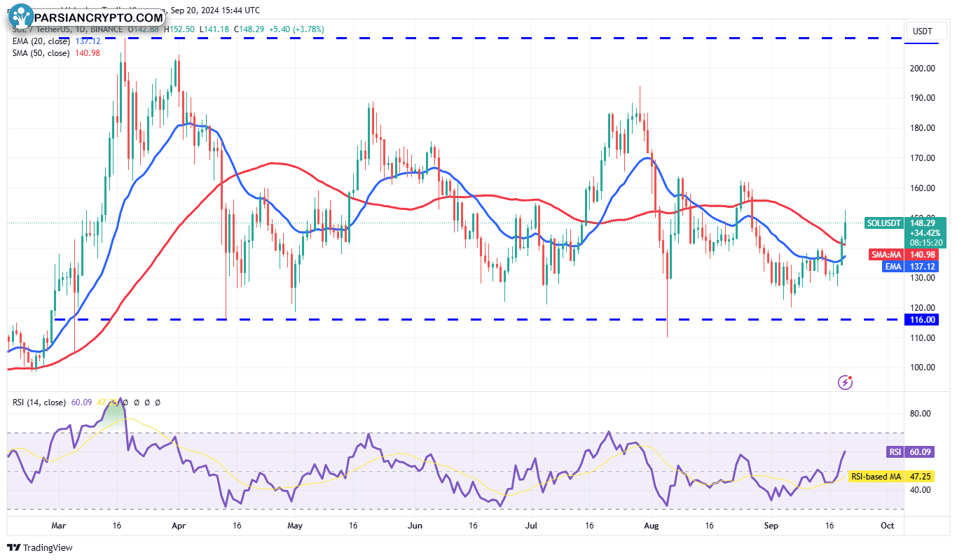Select the SMA (50, close) indicator legend
The width and height of the screenshot is (957, 560).
[x=56, y=52]
